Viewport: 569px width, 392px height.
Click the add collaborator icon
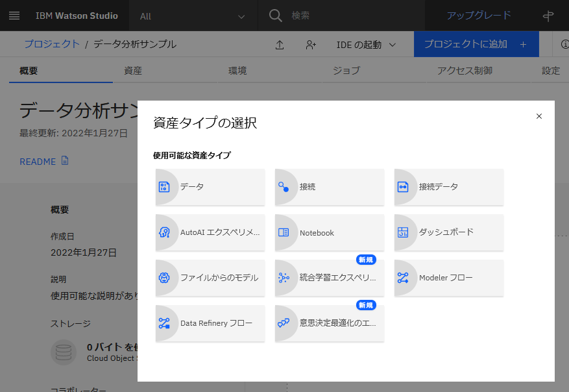pos(311,45)
